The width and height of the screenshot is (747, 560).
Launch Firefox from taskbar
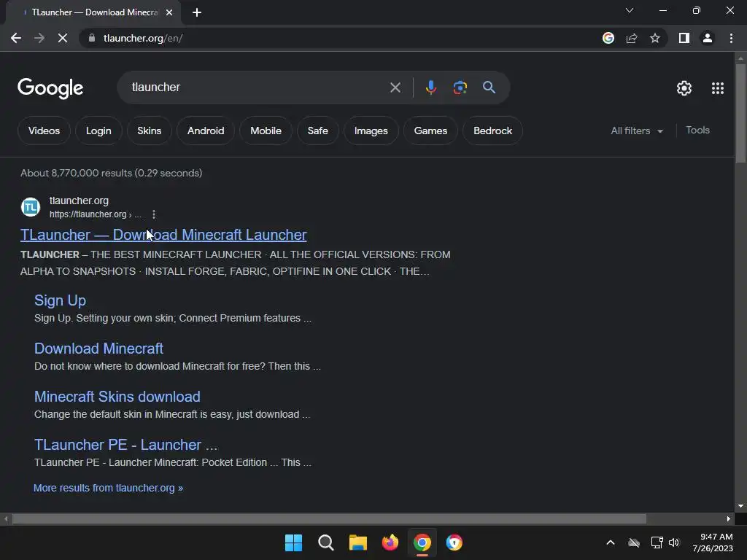pyautogui.click(x=390, y=542)
